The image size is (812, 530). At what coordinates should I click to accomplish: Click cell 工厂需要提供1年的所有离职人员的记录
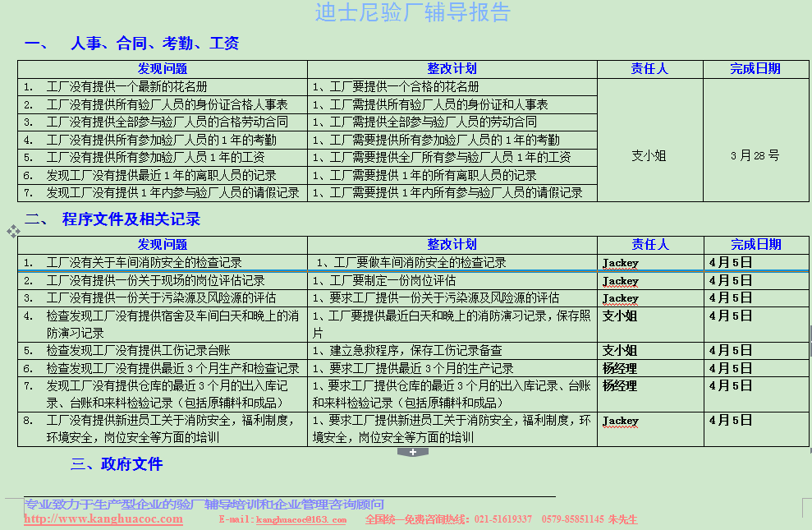click(452, 175)
